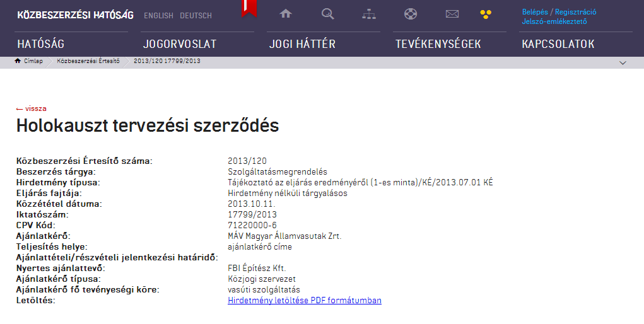Open the TEVÉKENYSÉGEK menu
The height and width of the screenshot is (324, 644).
438,44
